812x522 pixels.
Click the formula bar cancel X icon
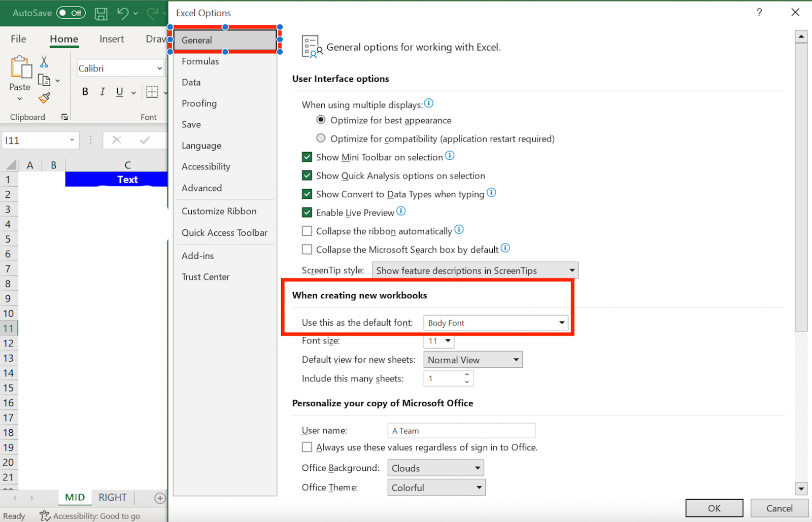117,140
